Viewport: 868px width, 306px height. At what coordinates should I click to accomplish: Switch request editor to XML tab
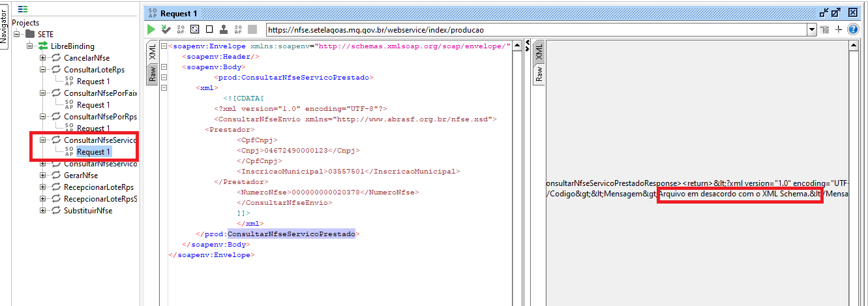[153, 53]
